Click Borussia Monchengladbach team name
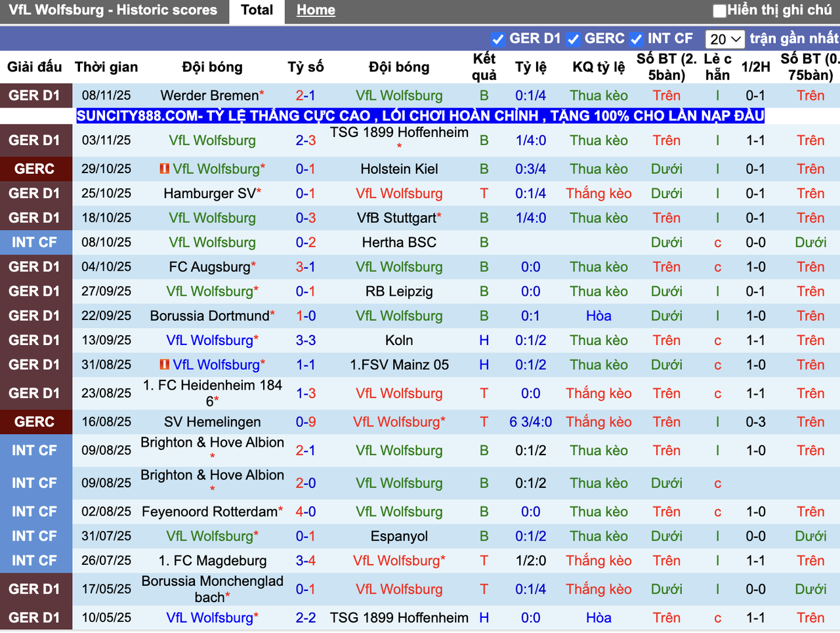Screen dimensions: 840x633 point(213,589)
